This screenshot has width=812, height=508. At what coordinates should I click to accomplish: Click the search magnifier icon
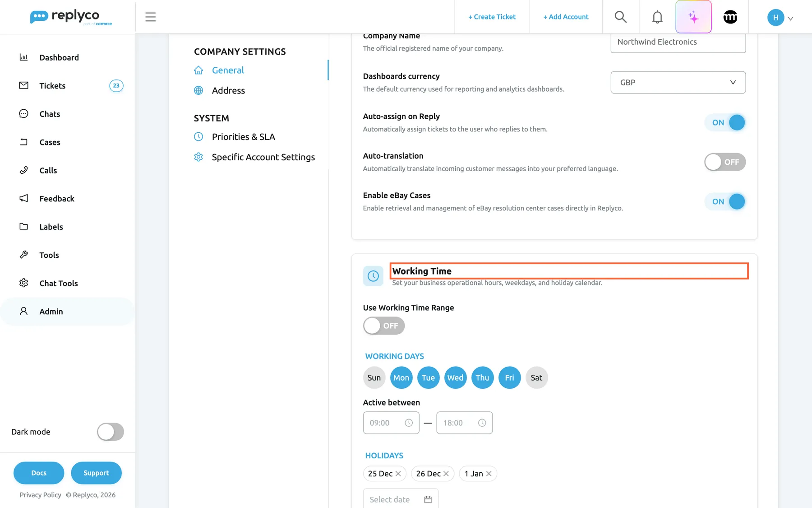tap(621, 17)
